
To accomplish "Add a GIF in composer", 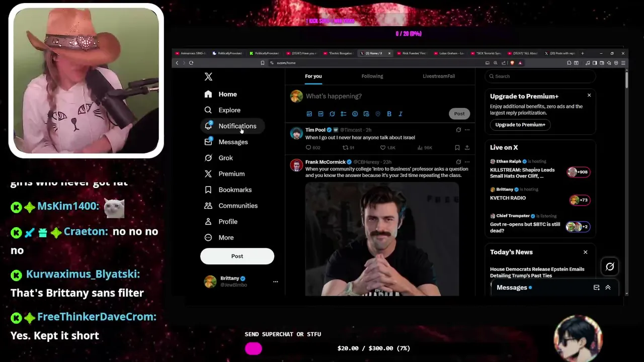I will click(x=320, y=114).
